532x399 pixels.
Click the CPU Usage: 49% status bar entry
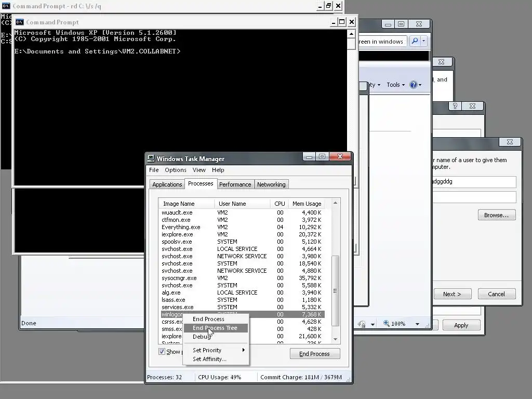(220, 377)
